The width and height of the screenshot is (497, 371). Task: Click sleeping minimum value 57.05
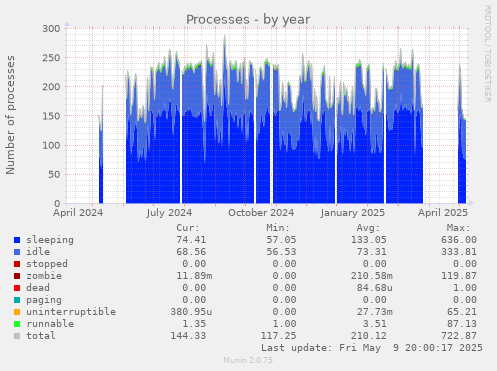[281, 240]
